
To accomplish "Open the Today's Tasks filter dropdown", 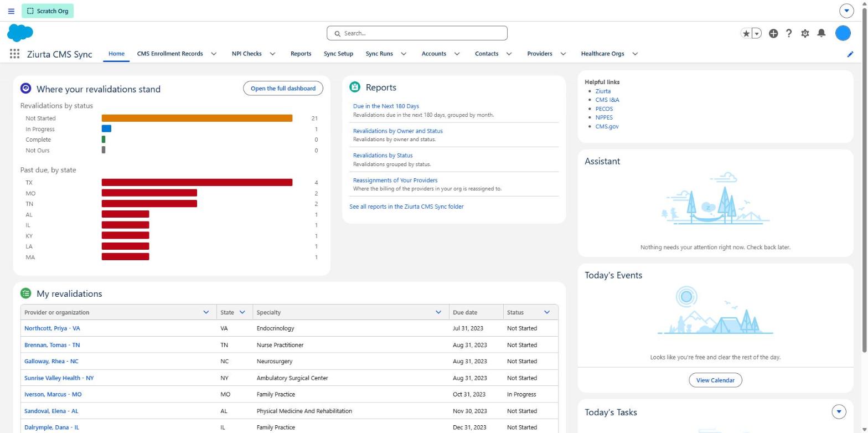I will click(839, 411).
